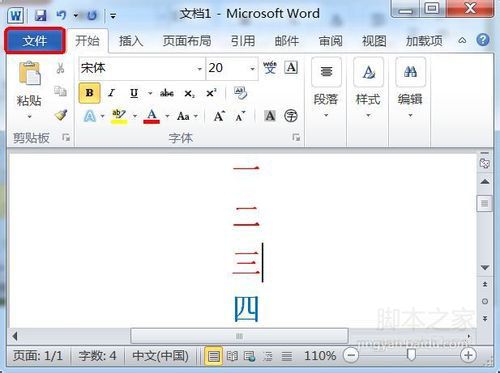Click the 110% zoom level
500x373 pixels.
pos(320,356)
